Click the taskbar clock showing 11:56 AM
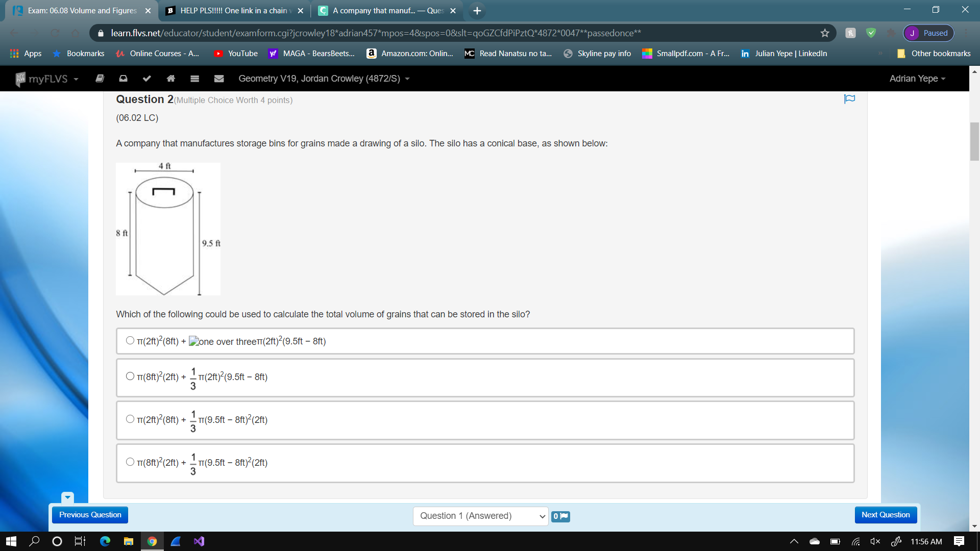The width and height of the screenshot is (980, 551). (x=926, y=541)
